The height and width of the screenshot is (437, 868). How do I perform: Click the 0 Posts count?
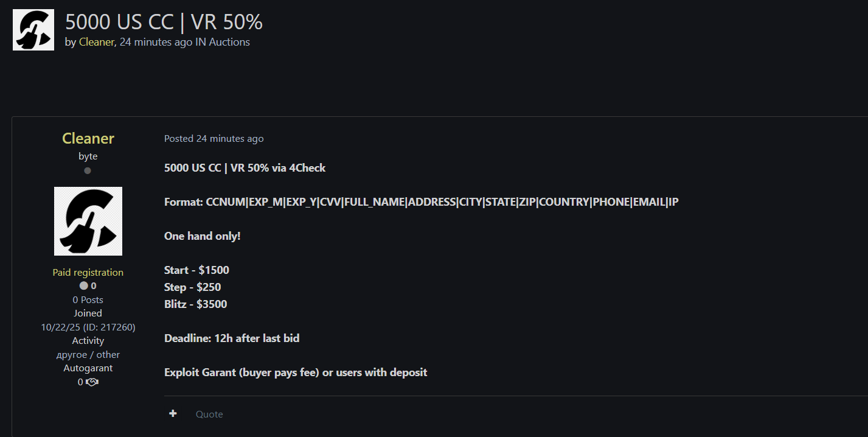(88, 300)
